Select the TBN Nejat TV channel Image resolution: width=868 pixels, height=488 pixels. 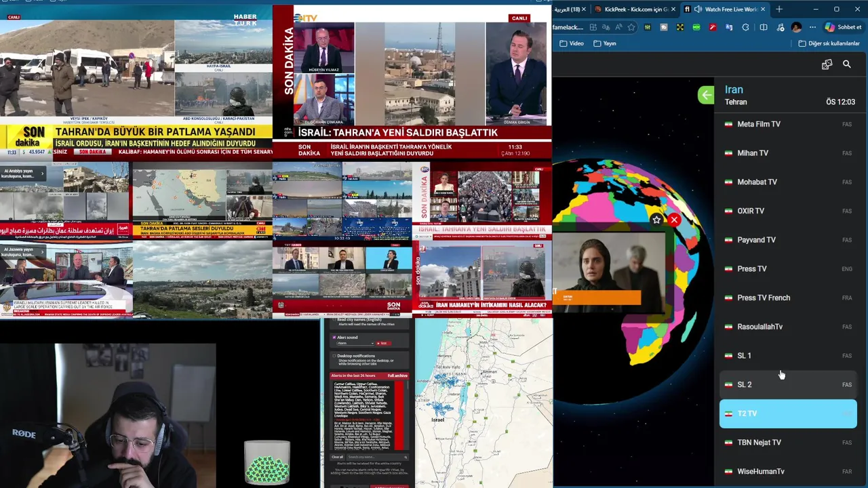point(788,443)
